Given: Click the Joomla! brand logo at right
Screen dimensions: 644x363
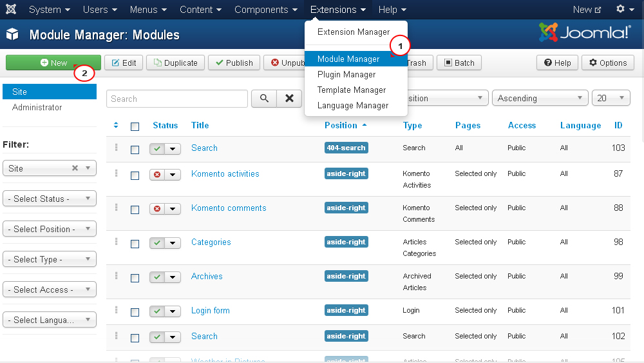Looking at the screenshot, I should (x=585, y=32).
